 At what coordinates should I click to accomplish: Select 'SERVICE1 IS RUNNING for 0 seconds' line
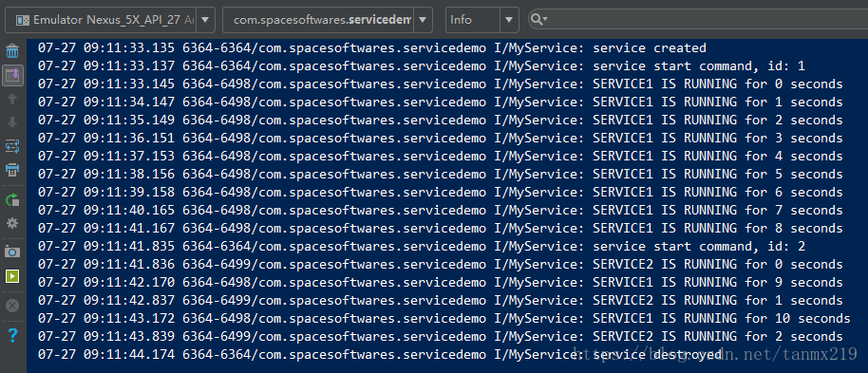coord(440,84)
